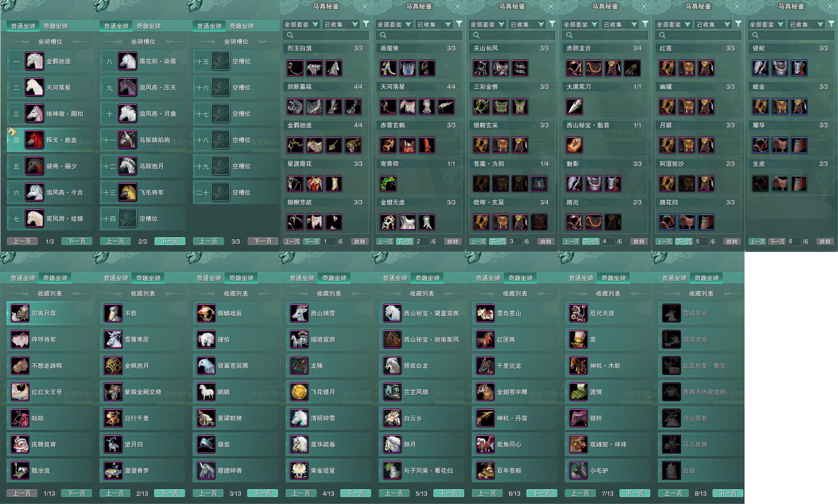The width and height of the screenshot is (838, 504).
Task: Select the 紫微金阙交椅 collection row
Action: click(x=142, y=392)
